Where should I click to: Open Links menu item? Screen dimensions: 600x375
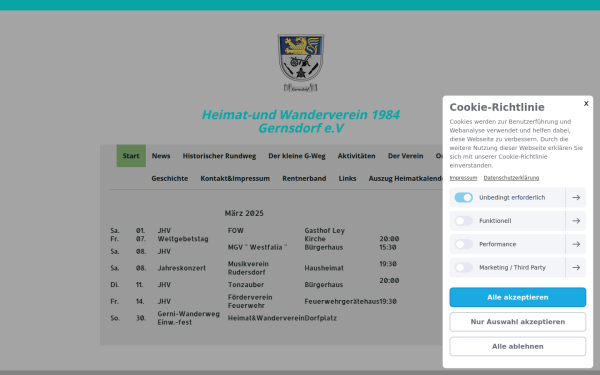click(x=347, y=178)
